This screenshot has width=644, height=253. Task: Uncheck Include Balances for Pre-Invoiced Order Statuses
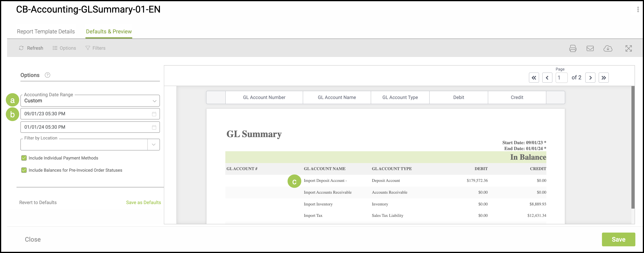24,170
